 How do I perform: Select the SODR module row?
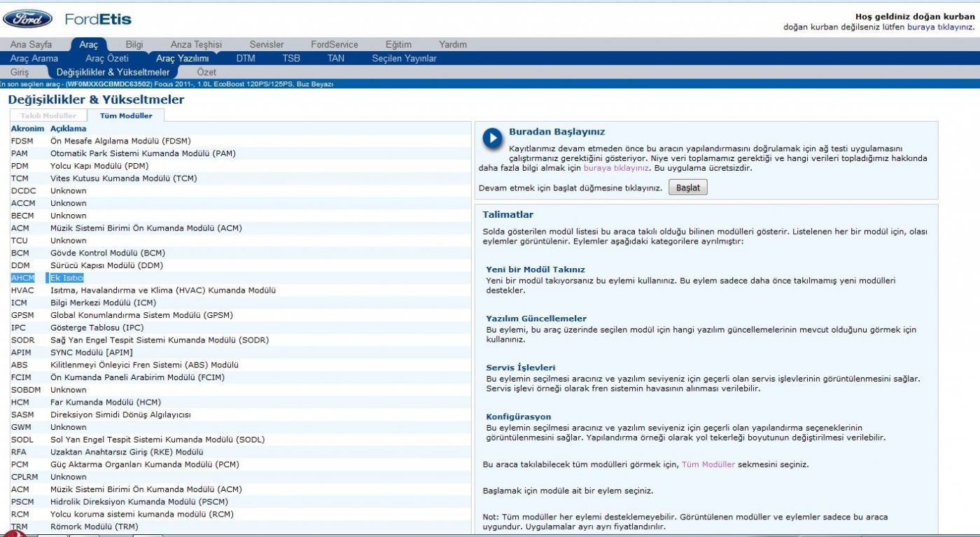tap(240, 340)
